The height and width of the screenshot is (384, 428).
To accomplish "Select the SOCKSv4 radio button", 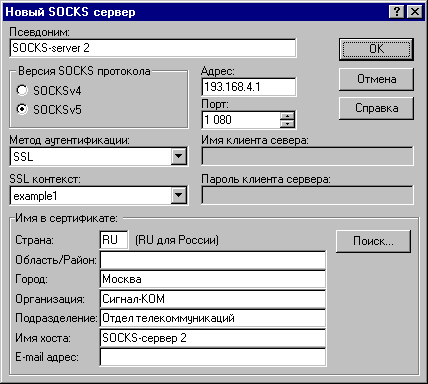I will point(22,90).
